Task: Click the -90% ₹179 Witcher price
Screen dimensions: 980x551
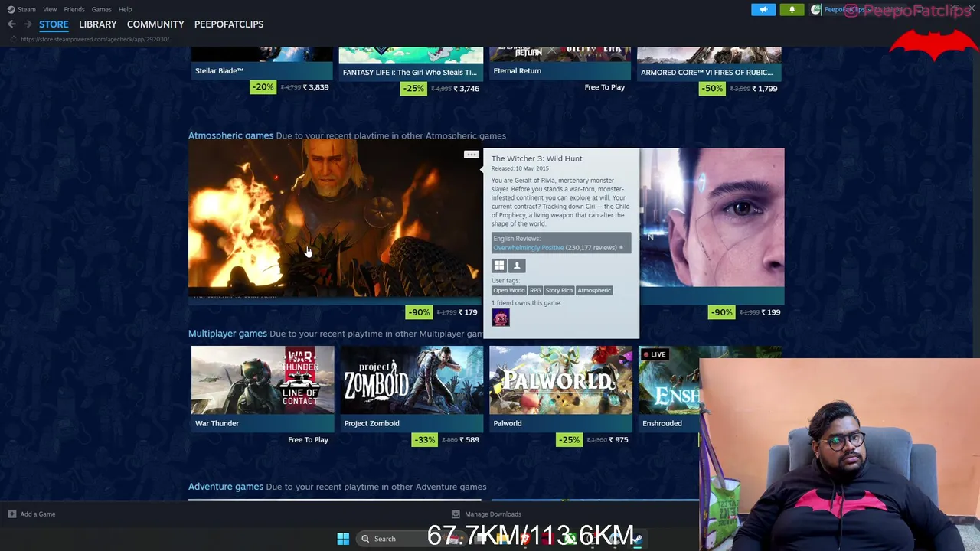Action: click(443, 312)
